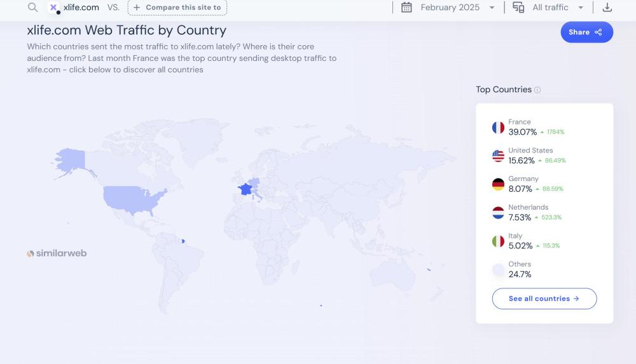Open See all countries link

click(x=544, y=299)
